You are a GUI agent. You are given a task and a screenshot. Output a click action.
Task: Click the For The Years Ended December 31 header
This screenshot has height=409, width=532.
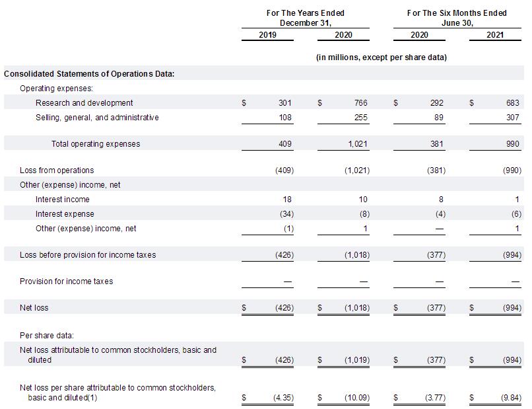tap(306, 18)
